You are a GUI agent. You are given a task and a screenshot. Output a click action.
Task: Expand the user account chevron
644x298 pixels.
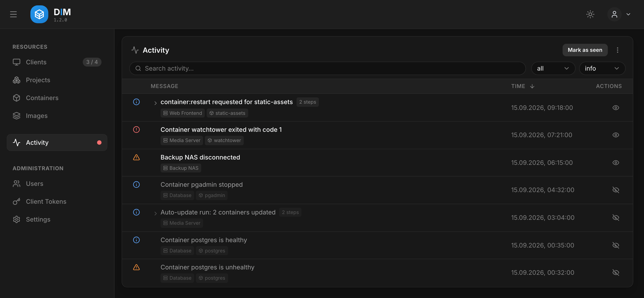(x=628, y=14)
